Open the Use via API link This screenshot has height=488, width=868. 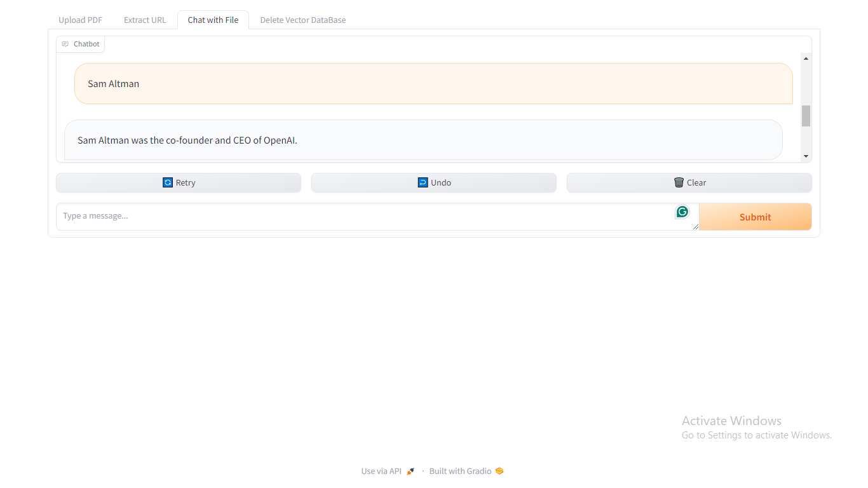pyautogui.click(x=388, y=471)
